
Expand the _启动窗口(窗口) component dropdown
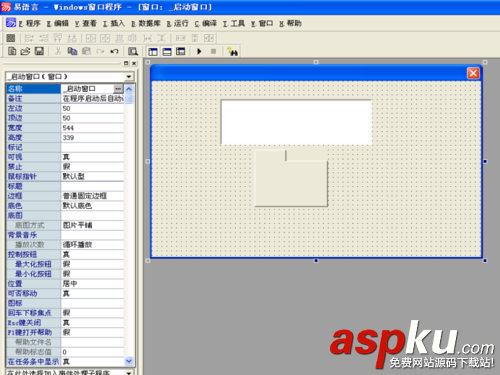[x=129, y=77]
